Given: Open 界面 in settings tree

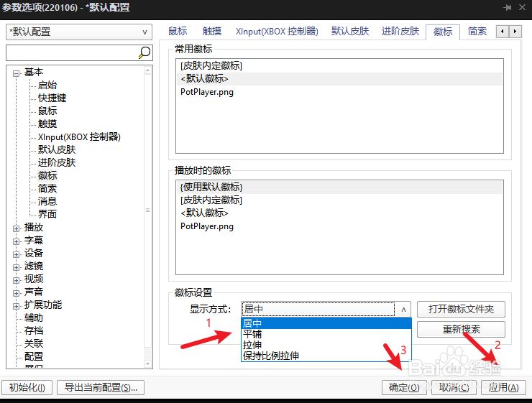Looking at the screenshot, I should 47,214.
